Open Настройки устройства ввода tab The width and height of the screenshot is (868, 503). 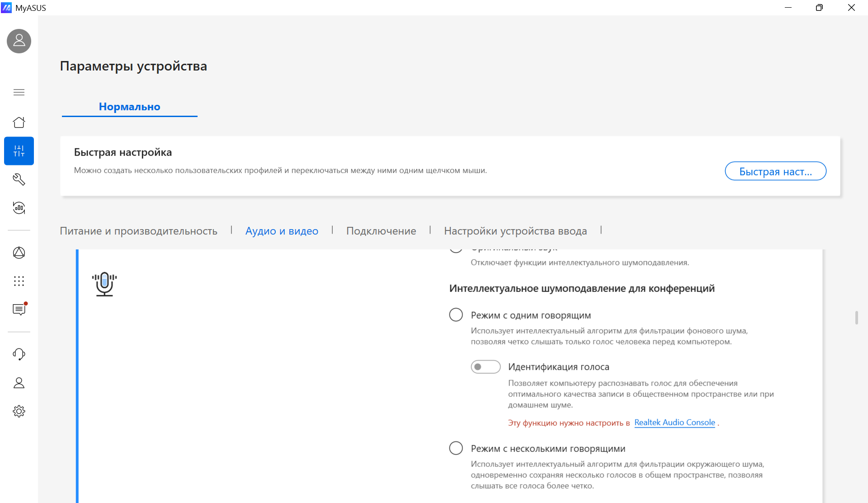click(515, 231)
